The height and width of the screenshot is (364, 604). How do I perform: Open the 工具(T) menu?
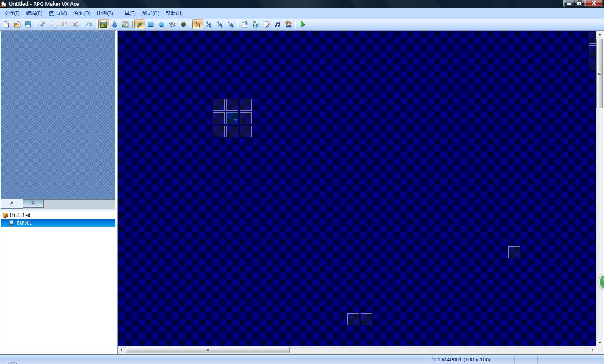point(128,13)
